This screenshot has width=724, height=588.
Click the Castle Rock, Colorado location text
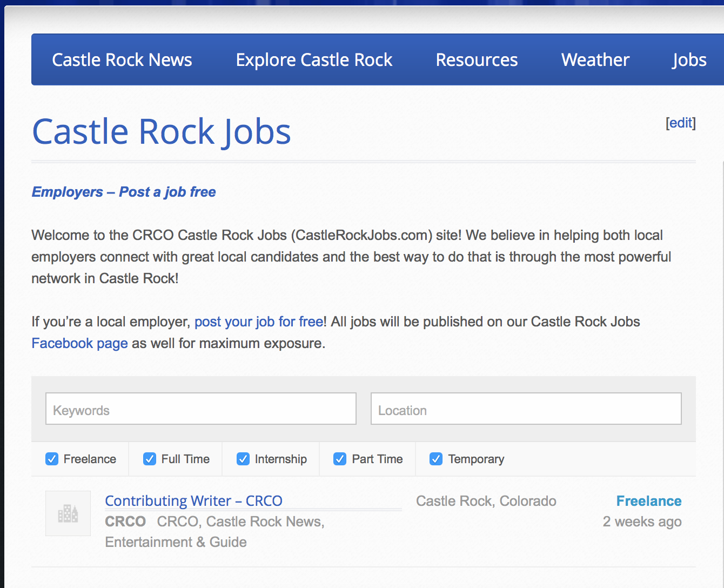[x=486, y=501]
